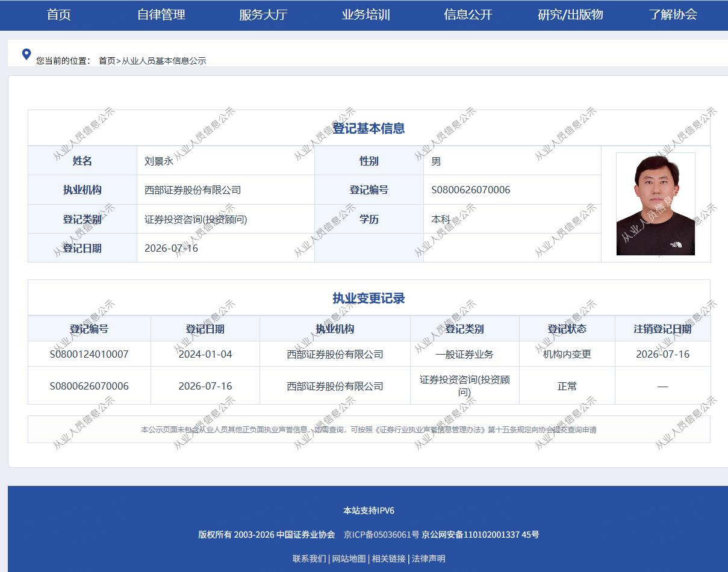This screenshot has height=572, width=728.
Task: Click the 一般证券业务 category cell
Action: click(x=465, y=354)
